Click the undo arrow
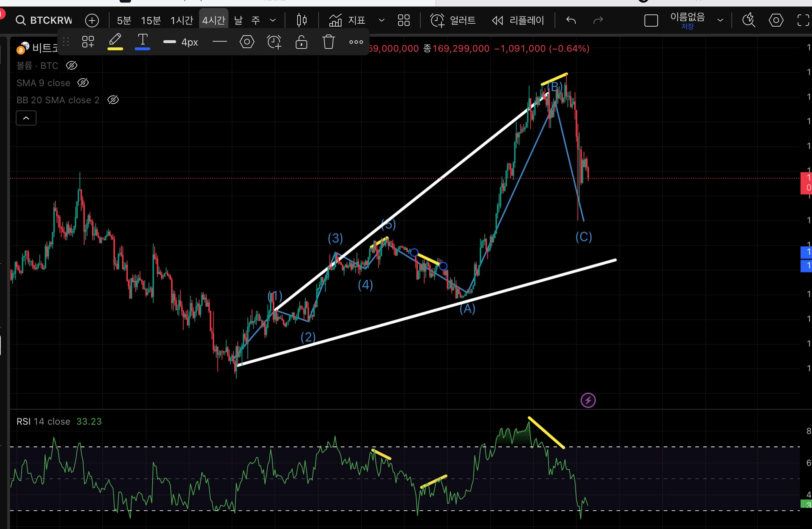The width and height of the screenshot is (812, 529). (x=571, y=20)
